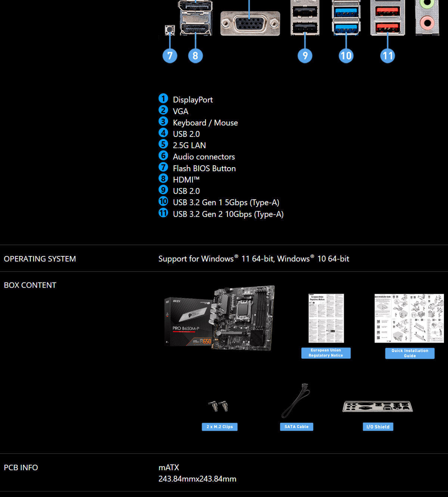Open the Quick Installation Guide sheet thumbnail

point(409,318)
